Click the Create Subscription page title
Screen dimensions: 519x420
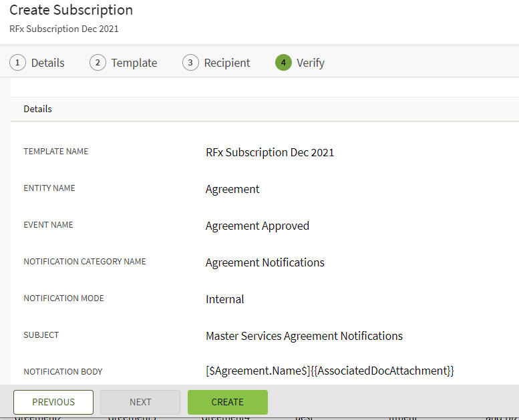(x=71, y=10)
